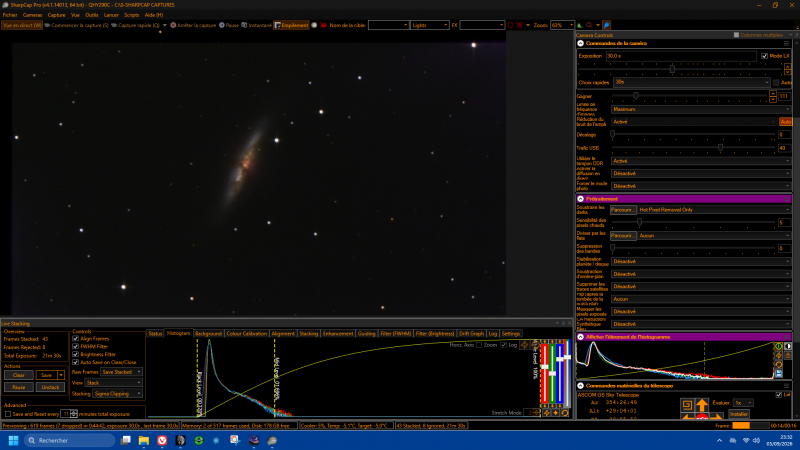Open File Explorer from the taskbar

144,440
